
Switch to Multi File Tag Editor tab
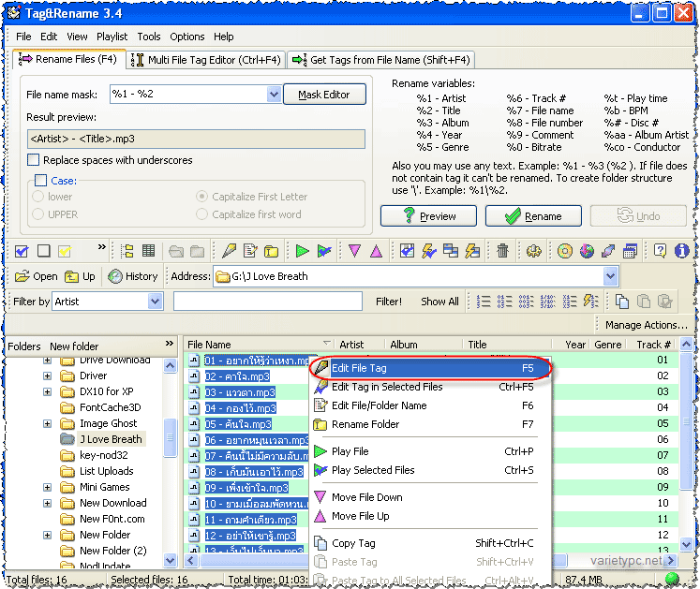206,60
